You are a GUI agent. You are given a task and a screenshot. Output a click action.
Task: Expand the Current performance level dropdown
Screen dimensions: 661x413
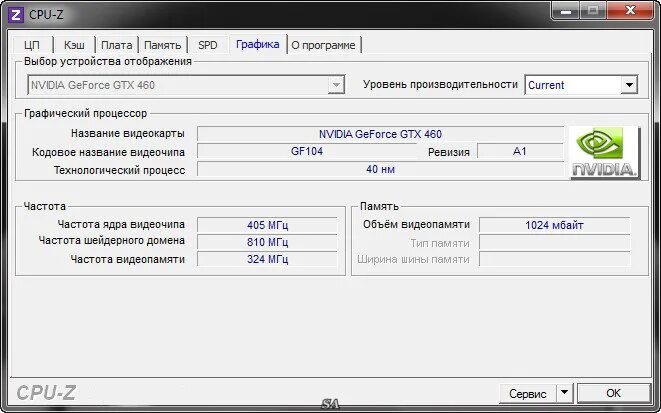point(629,85)
